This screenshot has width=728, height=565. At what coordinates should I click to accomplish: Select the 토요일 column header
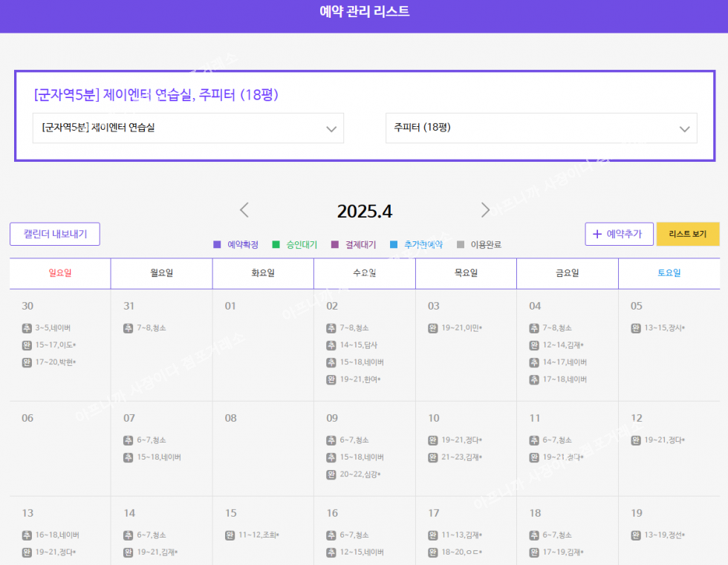click(x=669, y=273)
